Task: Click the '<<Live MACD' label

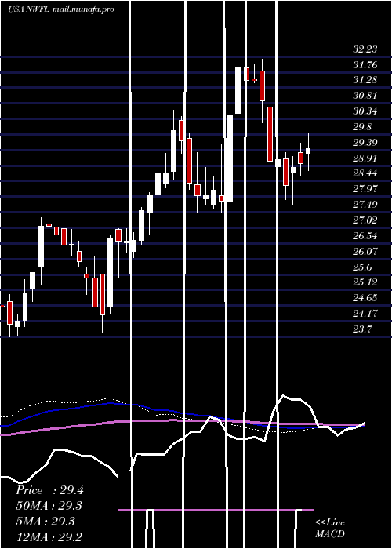Action: click(330, 528)
